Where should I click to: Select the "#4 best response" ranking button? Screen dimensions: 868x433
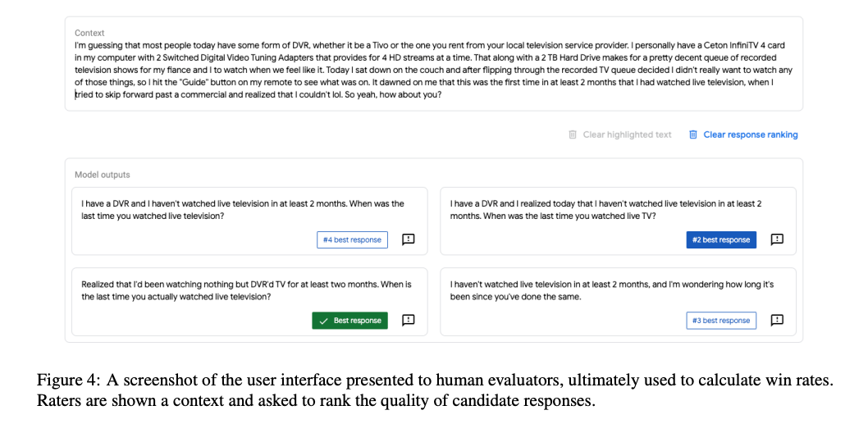(x=352, y=239)
